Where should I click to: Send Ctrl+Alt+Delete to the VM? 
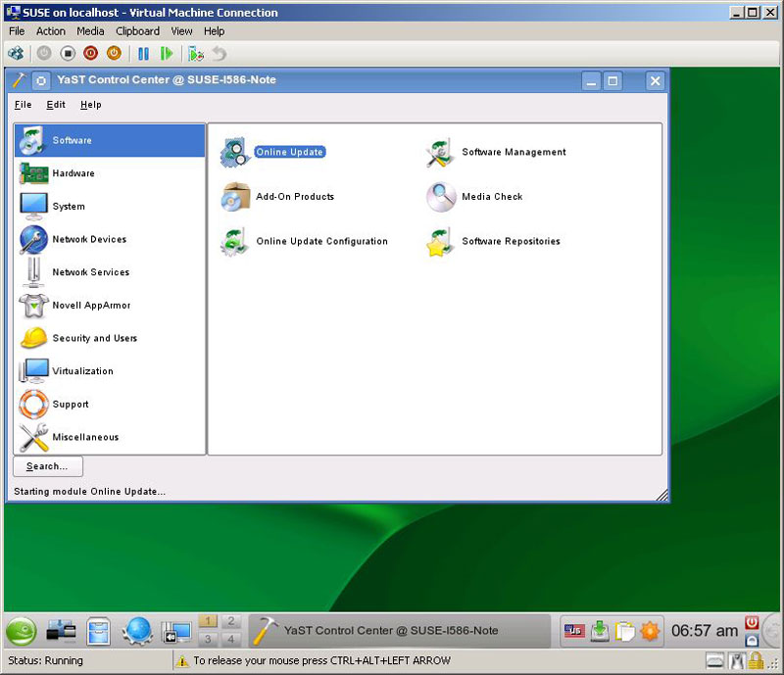point(16,53)
